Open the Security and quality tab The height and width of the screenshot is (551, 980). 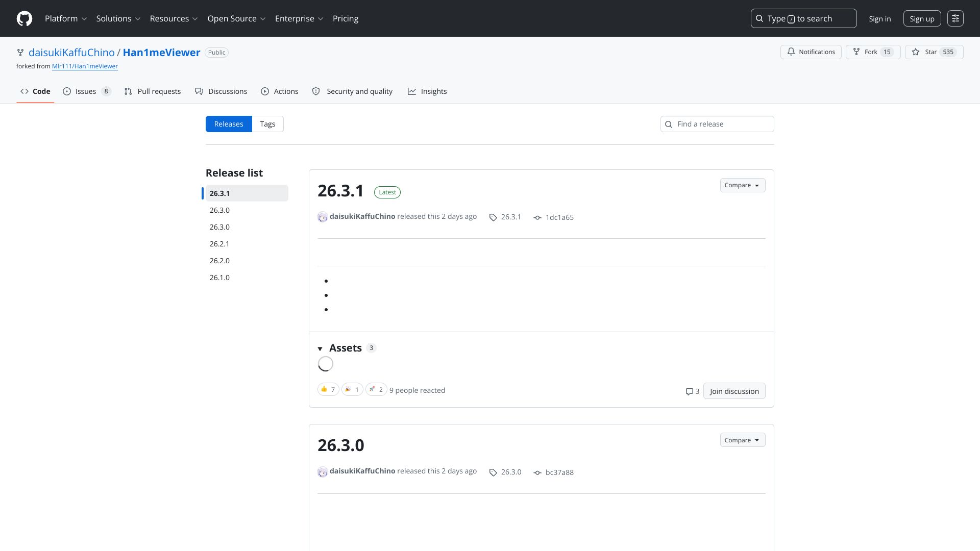pos(352,91)
